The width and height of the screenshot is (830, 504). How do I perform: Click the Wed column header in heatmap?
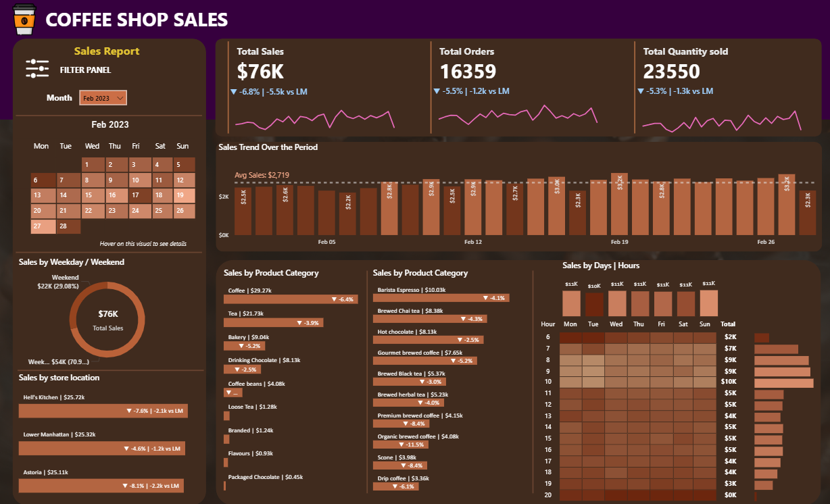pyautogui.click(x=616, y=324)
